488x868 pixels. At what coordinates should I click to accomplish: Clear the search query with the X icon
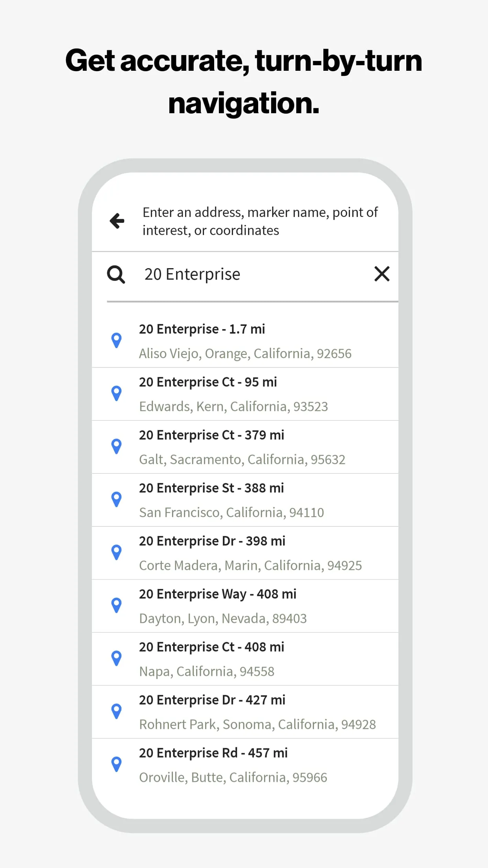pyautogui.click(x=382, y=274)
